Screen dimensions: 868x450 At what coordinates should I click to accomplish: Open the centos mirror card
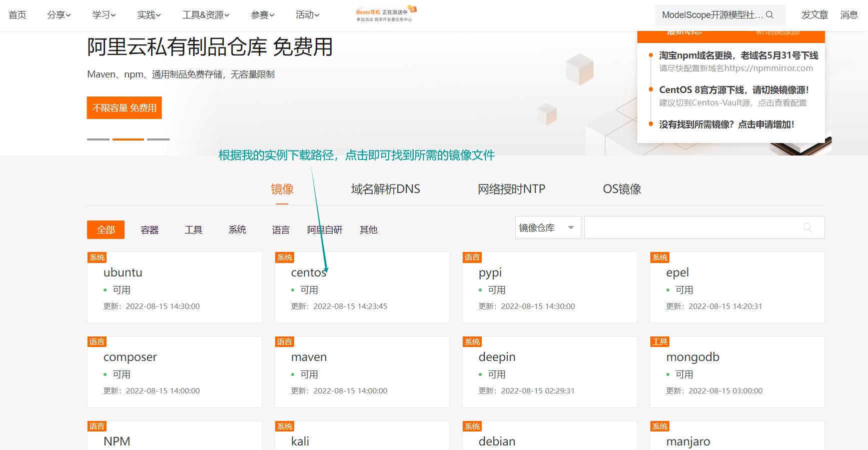pos(362,287)
